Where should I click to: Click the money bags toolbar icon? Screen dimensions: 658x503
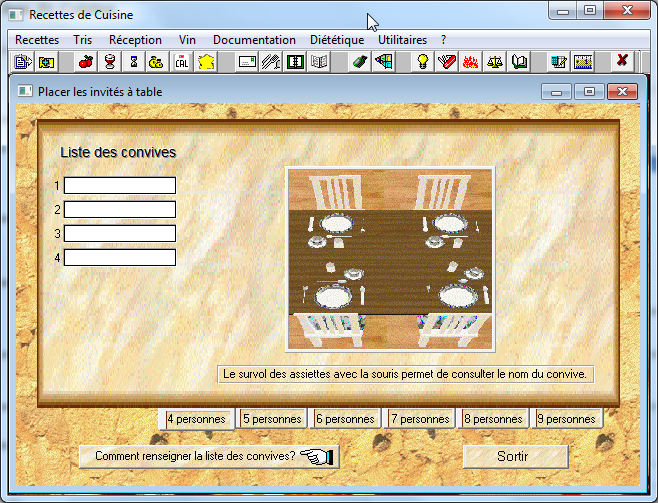pos(157,62)
